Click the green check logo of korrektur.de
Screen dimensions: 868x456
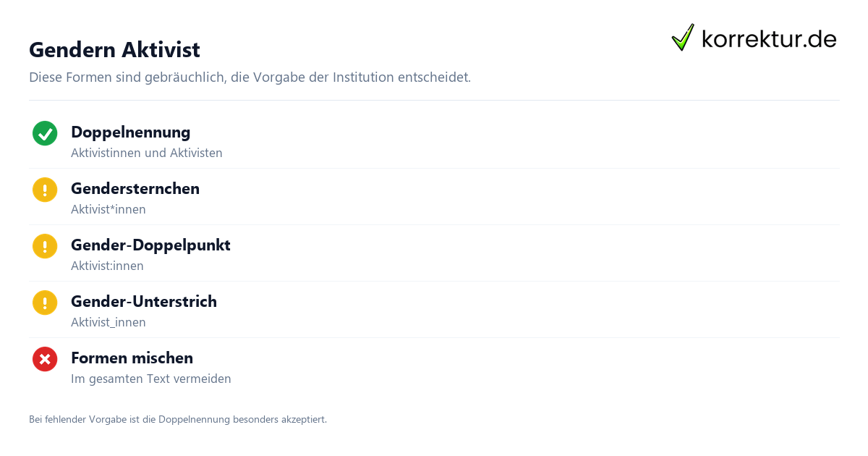click(683, 37)
